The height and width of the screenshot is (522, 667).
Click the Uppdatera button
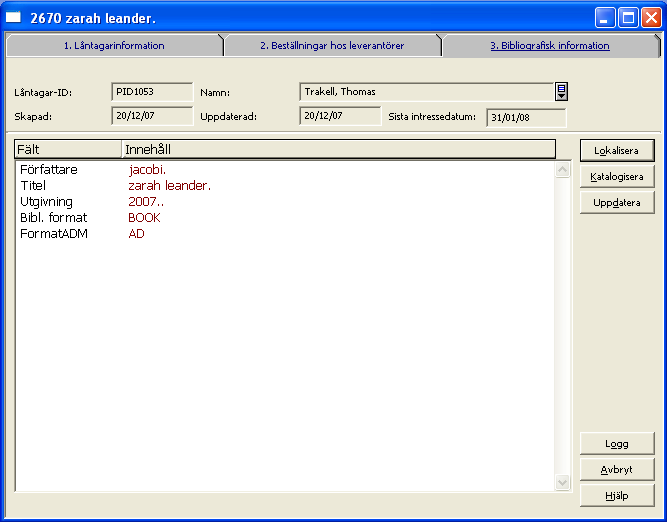[x=617, y=203]
